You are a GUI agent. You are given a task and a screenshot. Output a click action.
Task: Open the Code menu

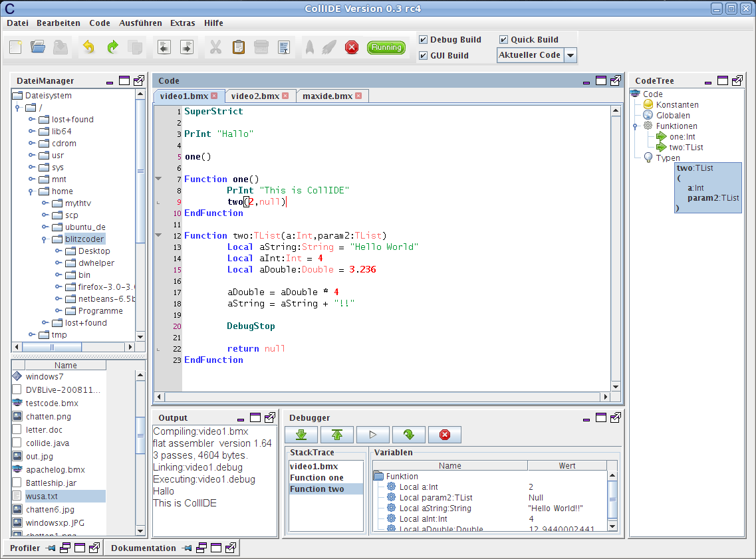coord(100,23)
